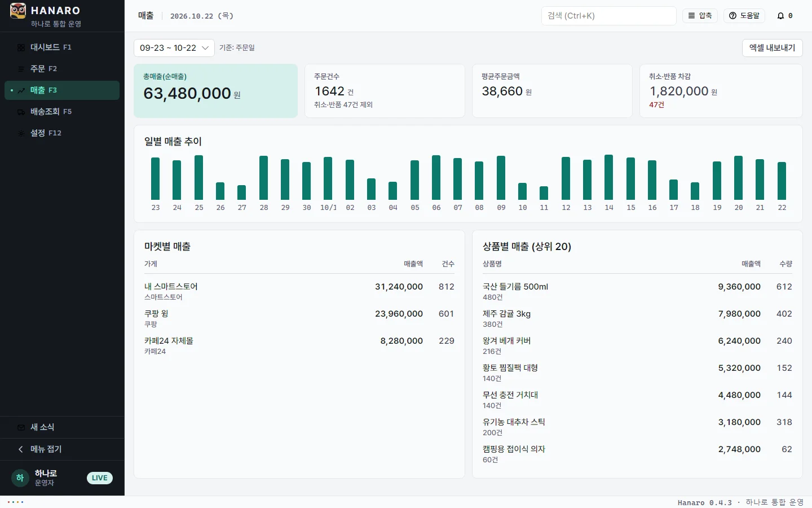Click the dashboard grid icon in sidebar

(21, 47)
